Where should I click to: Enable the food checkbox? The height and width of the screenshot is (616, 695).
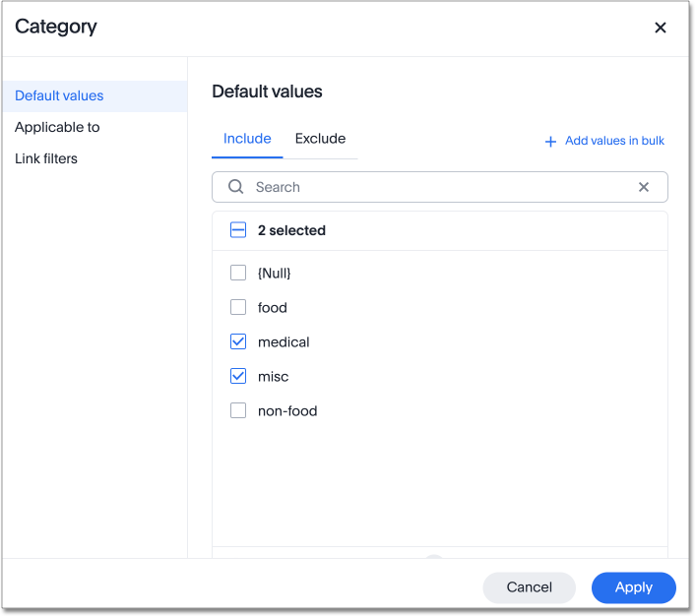tap(238, 307)
